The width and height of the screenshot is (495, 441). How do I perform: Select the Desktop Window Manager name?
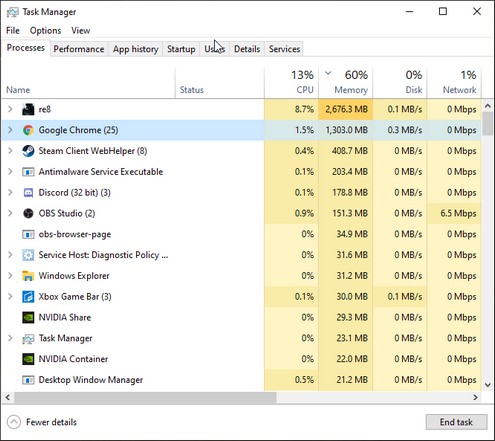(x=91, y=380)
